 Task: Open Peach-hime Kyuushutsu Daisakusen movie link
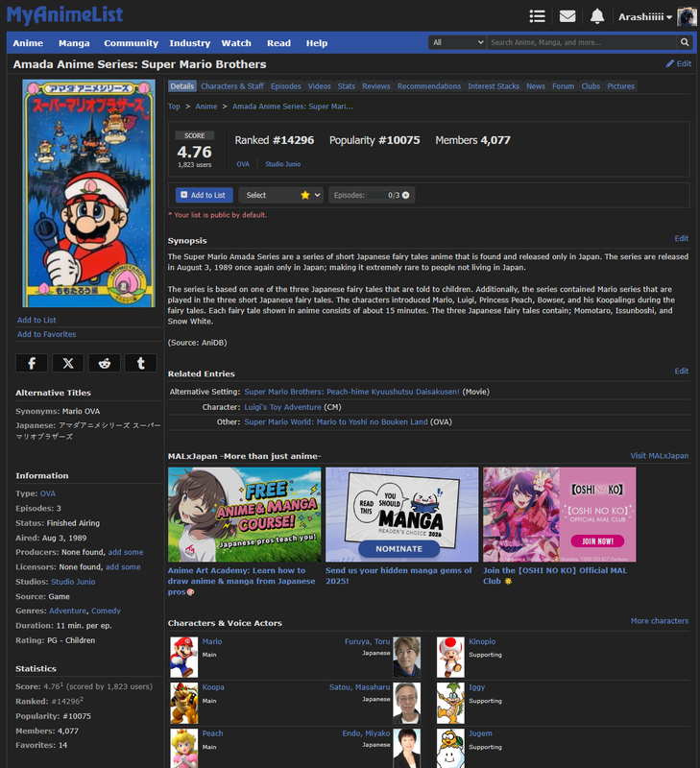click(x=351, y=392)
